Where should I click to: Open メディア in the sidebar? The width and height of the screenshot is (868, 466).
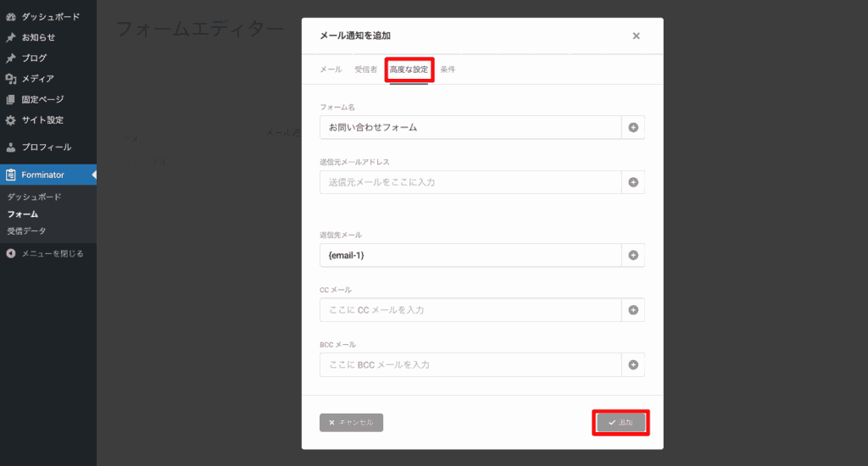coord(37,79)
